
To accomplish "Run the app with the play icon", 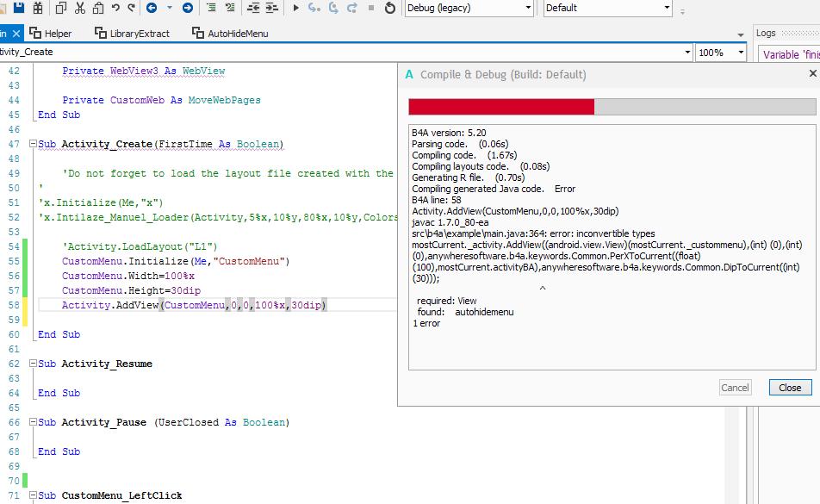I will pos(295,9).
